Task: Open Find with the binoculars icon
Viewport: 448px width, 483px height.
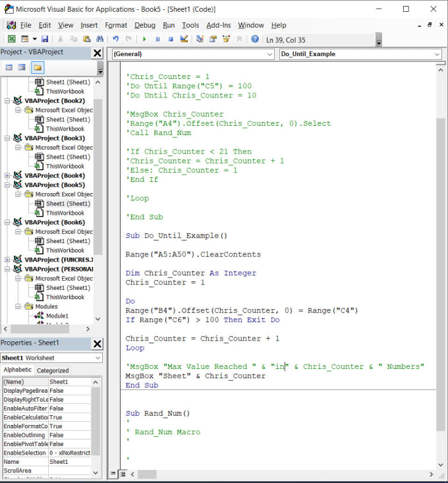Action: point(99,39)
